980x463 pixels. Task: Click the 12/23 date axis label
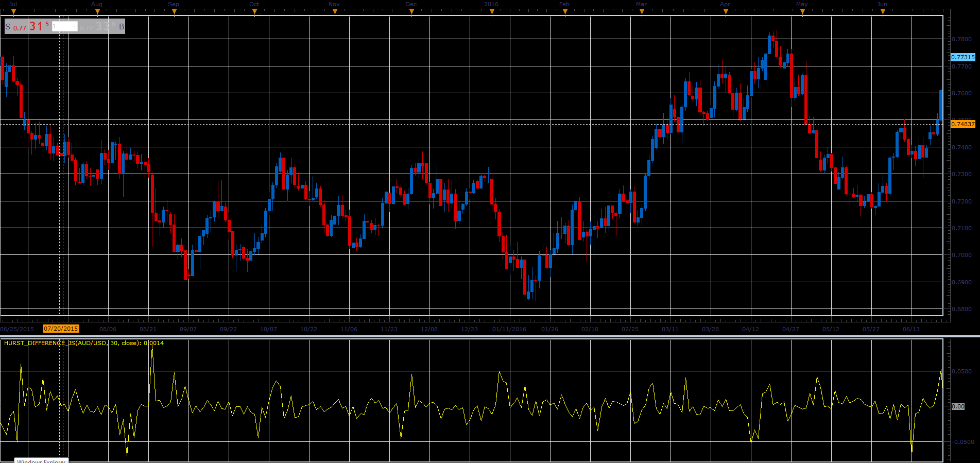click(469, 329)
